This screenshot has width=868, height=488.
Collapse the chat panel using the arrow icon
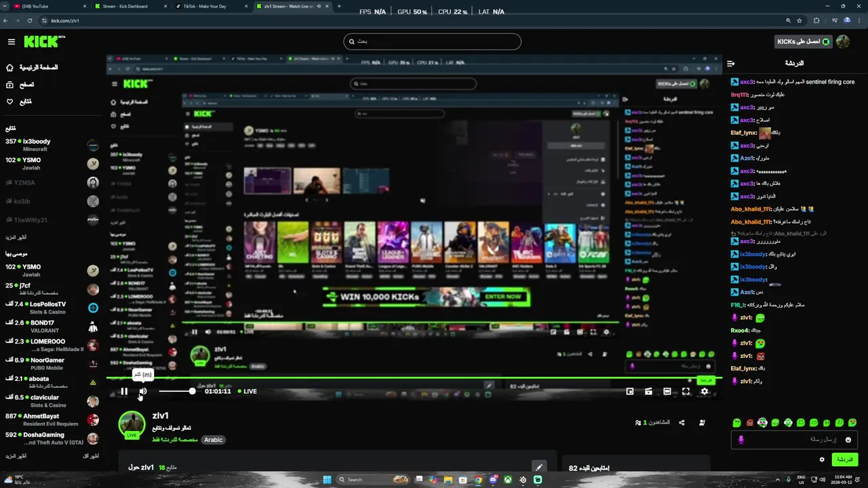(x=731, y=63)
